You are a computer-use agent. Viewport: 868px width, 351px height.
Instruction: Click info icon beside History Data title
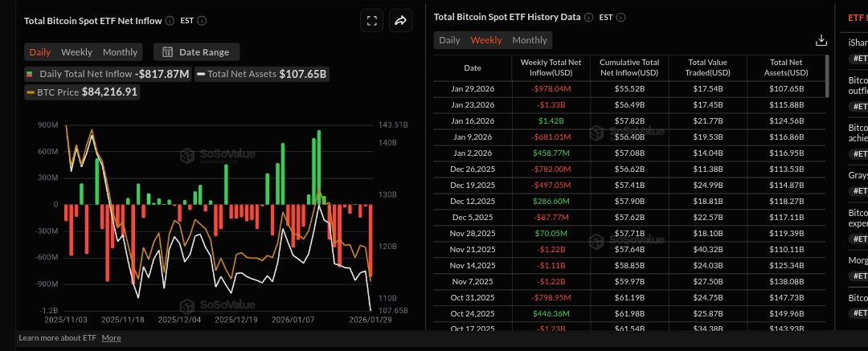coord(589,17)
